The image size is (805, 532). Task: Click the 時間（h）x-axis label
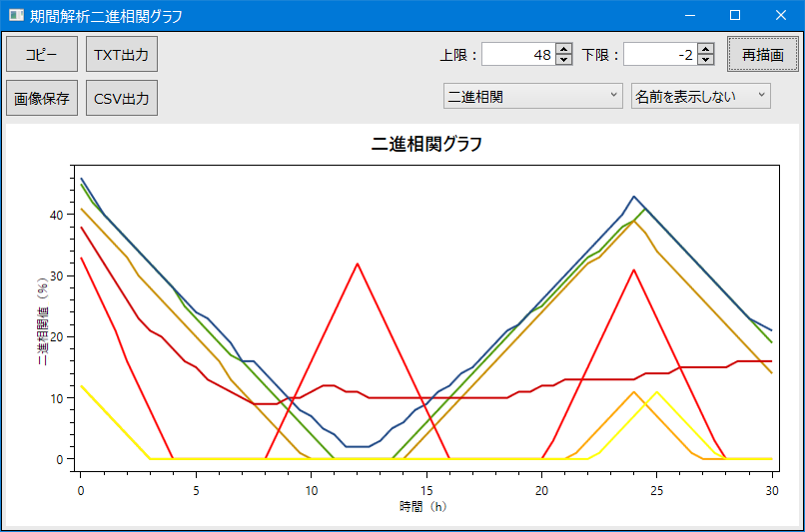click(423, 507)
